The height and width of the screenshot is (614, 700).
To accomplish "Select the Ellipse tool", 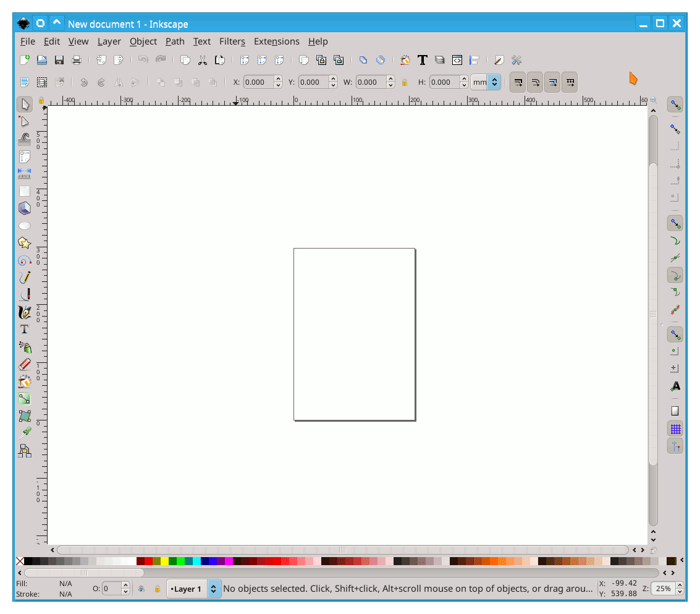I will (x=25, y=226).
